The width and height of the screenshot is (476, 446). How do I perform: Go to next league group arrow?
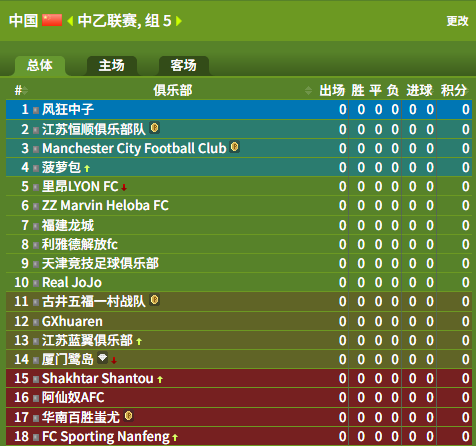point(179,21)
